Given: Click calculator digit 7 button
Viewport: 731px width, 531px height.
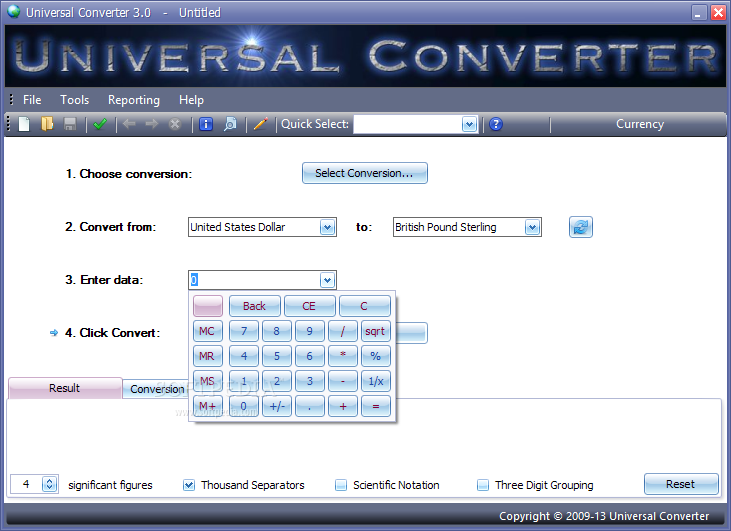Looking at the screenshot, I should [x=244, y=331].
